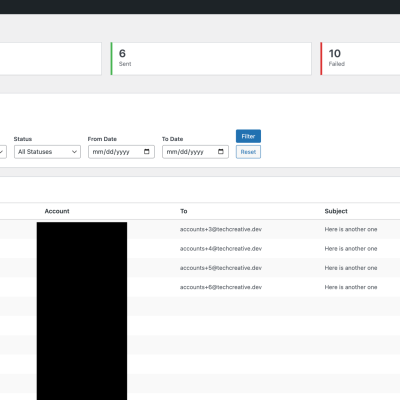Select recipient accounts+6@techcreative.dev
Viewport: 400px width, 400px height.
tap(221, 287)
